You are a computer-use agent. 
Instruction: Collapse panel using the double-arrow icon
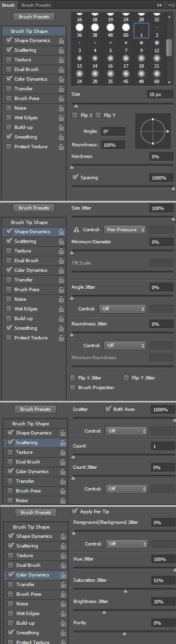[x=160, y=5]
